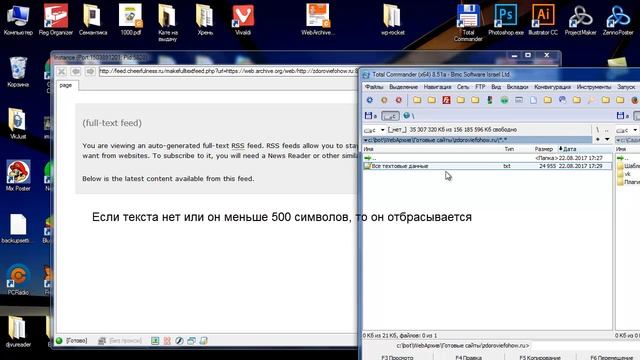Open the Корзина recycle bin
Screen dimensions: 640x360
point(18,72)
